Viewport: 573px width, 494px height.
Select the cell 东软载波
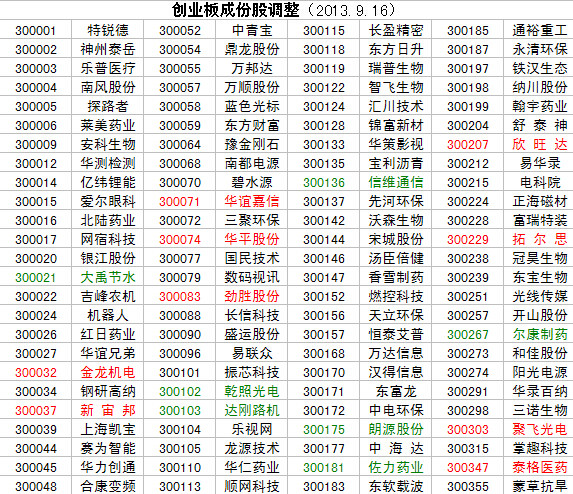(x=396, y=486)
